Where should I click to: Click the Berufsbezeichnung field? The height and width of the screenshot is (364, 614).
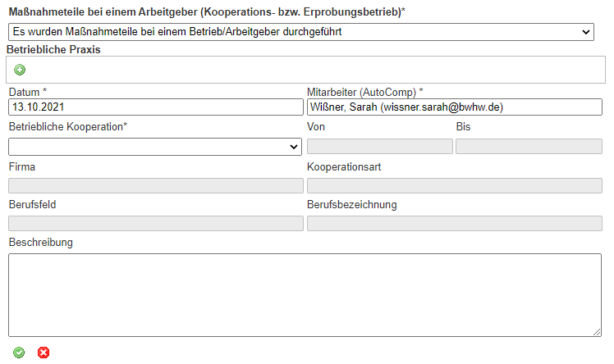pos(454,224)
